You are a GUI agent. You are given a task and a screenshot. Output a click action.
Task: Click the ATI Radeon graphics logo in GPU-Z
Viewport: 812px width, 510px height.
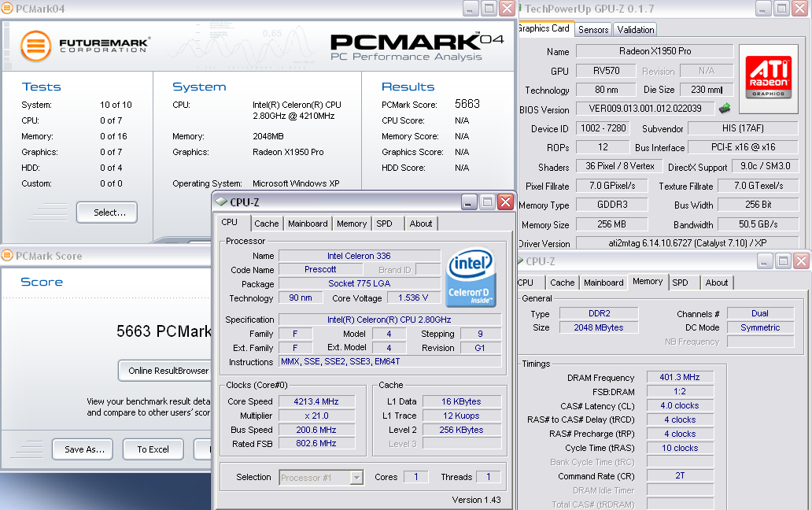point(769,78)
